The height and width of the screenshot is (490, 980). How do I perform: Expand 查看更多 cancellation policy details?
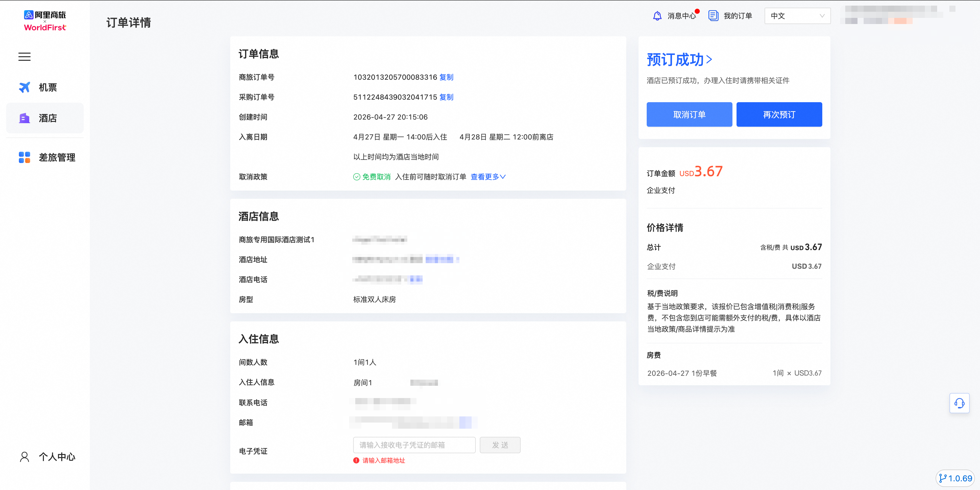coord(488,177)
